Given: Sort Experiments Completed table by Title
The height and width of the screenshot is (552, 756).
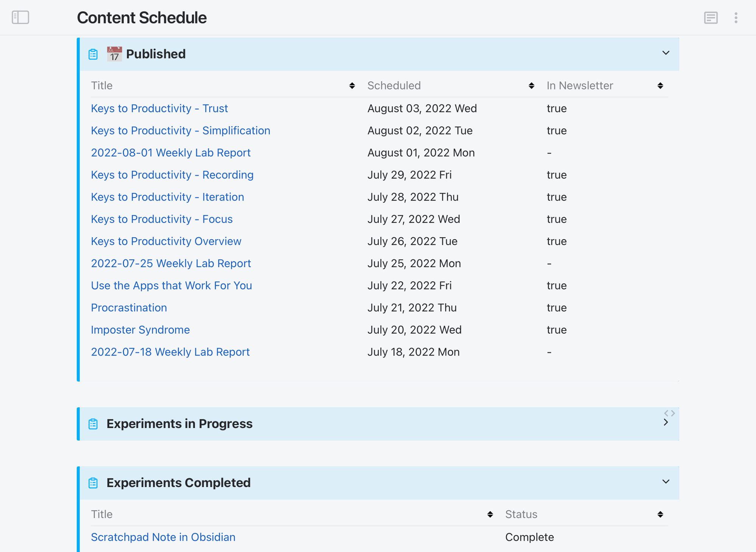Looking at the screenshot, I should click(490, 514).
